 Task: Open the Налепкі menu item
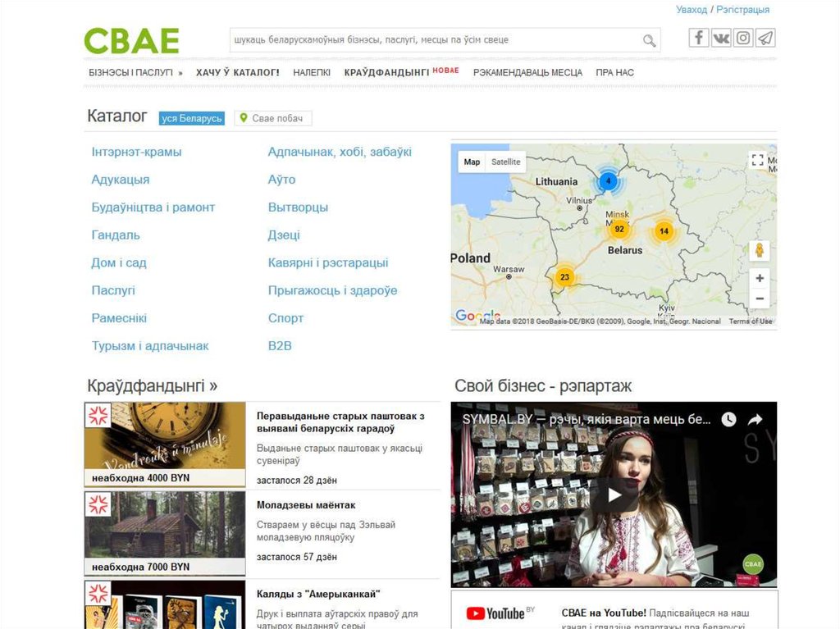[312, 72]
